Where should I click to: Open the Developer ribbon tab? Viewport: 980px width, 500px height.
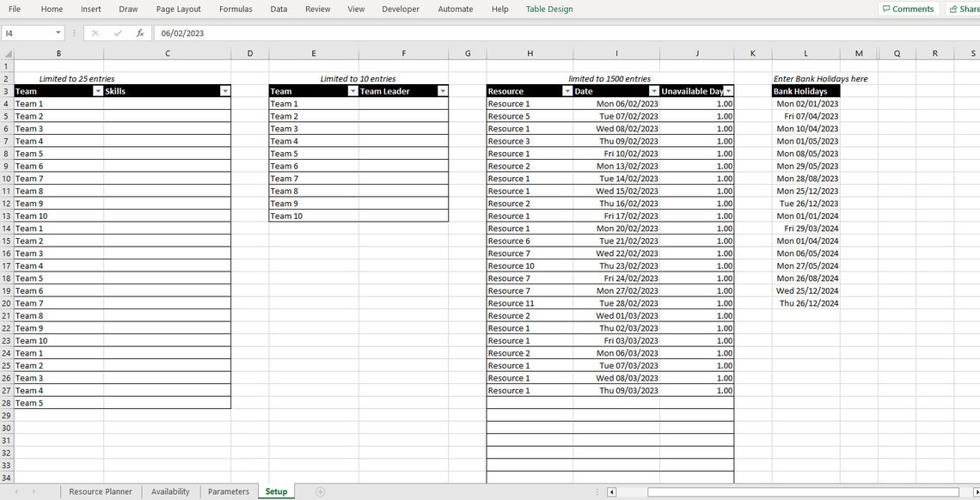tap(401, 9)
